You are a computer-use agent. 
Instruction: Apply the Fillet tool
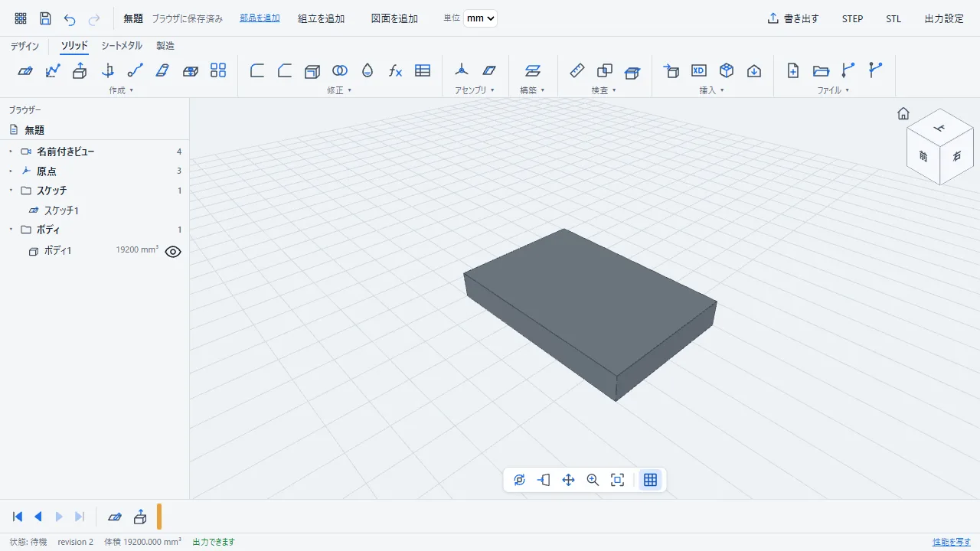pyautogui.click(x=257, y=70)
